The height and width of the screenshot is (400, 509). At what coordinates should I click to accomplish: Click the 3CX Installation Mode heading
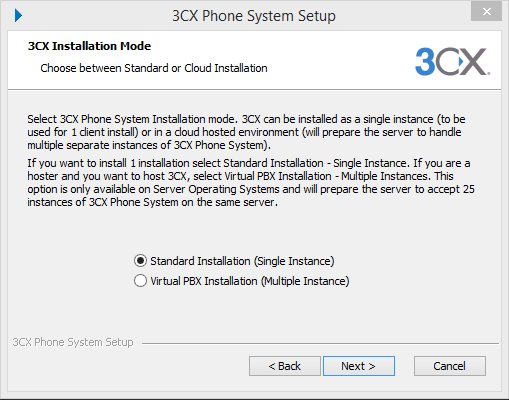[x=89, y=46]
